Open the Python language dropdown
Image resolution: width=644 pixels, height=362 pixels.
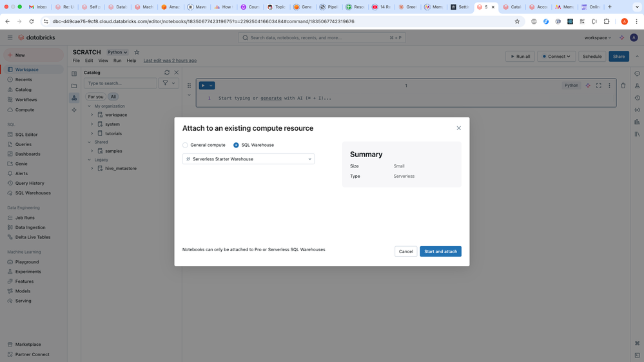pos(117,52)
